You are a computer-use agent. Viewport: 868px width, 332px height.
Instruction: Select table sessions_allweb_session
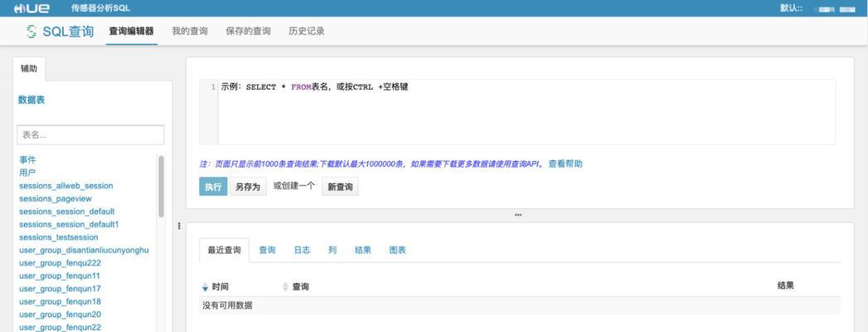(x=65, y=186)
